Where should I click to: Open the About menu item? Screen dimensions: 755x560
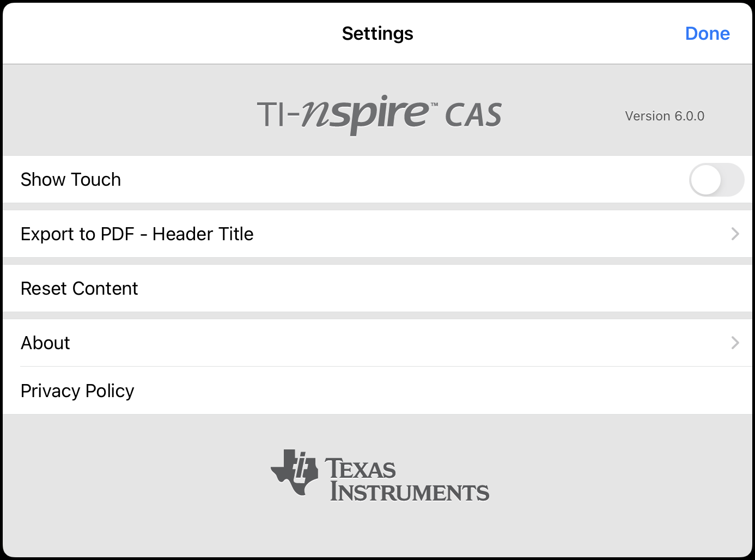46,343
